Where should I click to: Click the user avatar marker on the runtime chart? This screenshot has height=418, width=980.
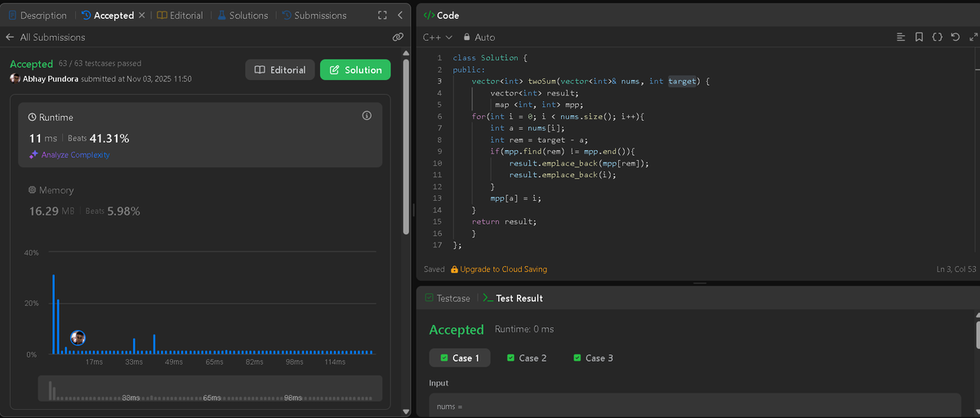click(78, 337)
